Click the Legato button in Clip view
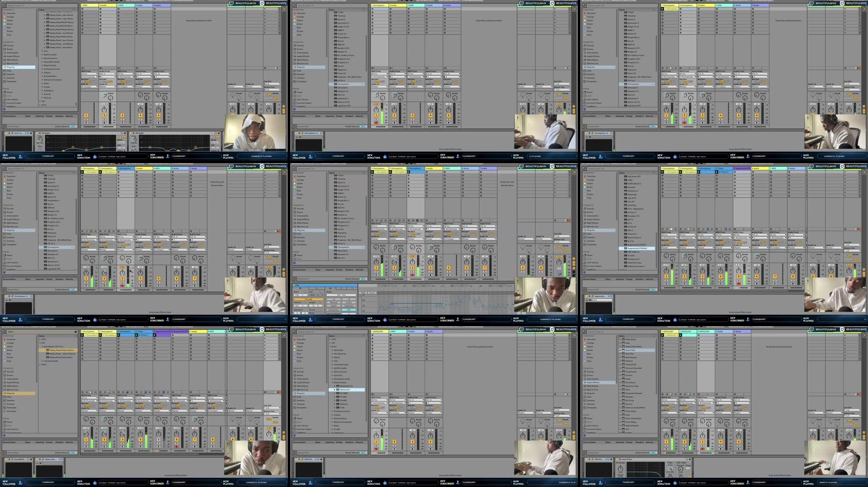 tap(334, 306)
